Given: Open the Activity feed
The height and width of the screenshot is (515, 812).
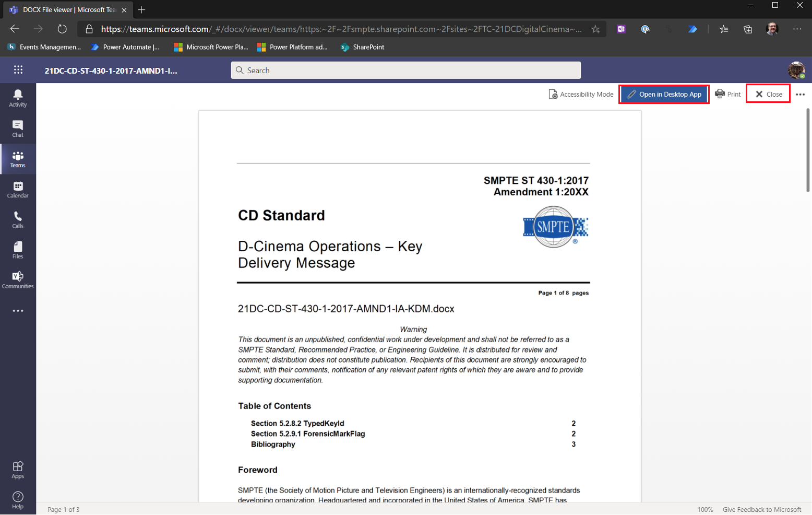Looking at the screenshot, I should [x=18, y=97].
